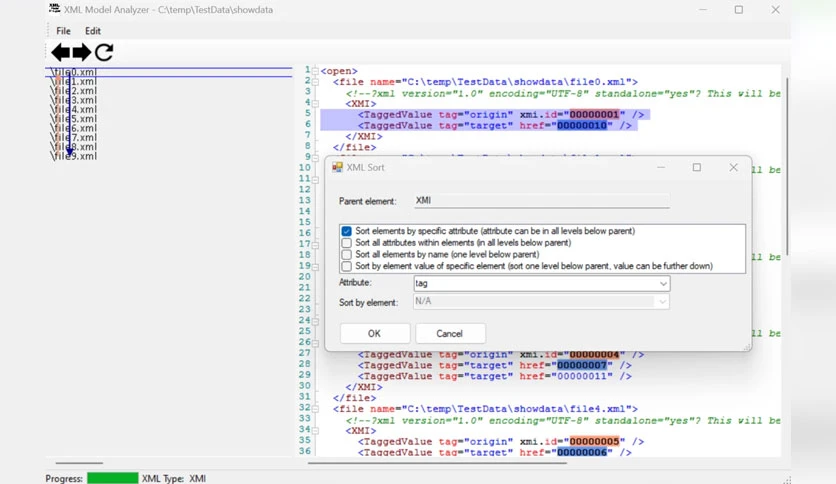
Task: Click the XML Model Analyzer app icon
Action: (x=54, y=9)
